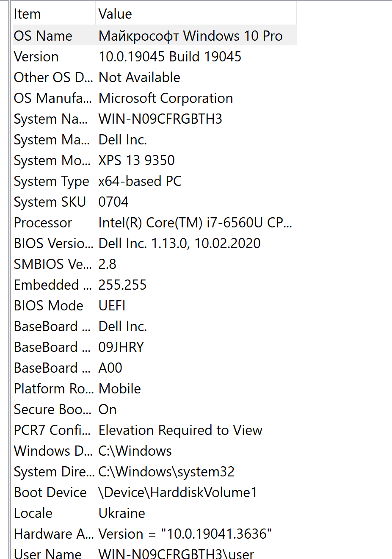The height and width of the screenshot is (559, 392).
Task: Select the System Type x64-based PC row
Action: tap(155, 181)
